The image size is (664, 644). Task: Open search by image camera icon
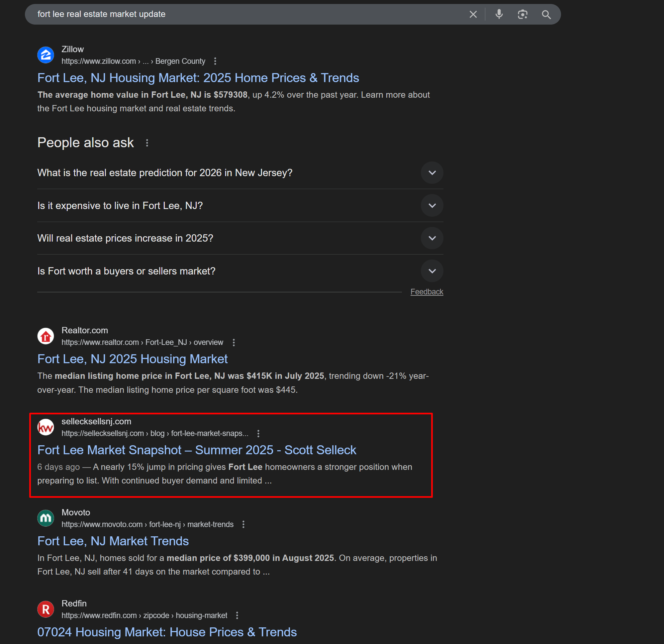522,14
